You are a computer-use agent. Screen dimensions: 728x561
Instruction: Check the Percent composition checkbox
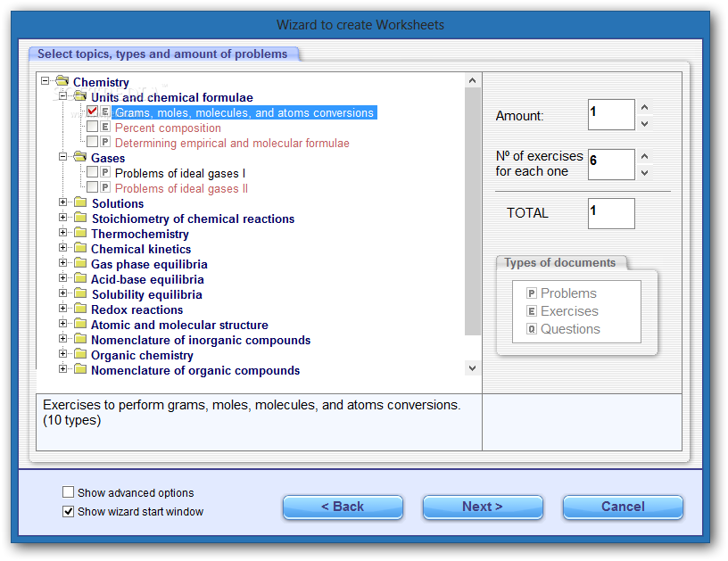pyautogui.click(x=93, y=127)
